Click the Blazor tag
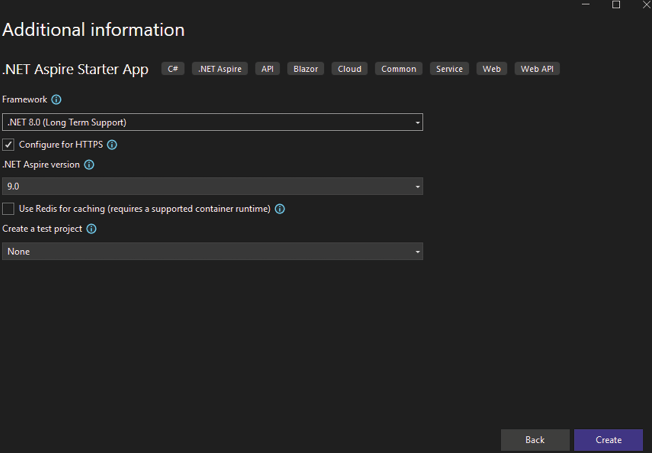 pyautogui.click(x=306, y=69)
